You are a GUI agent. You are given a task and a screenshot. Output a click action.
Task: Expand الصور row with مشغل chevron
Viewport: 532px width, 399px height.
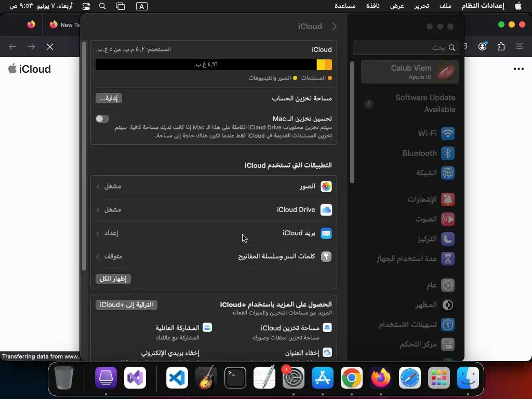coord(98,187)
